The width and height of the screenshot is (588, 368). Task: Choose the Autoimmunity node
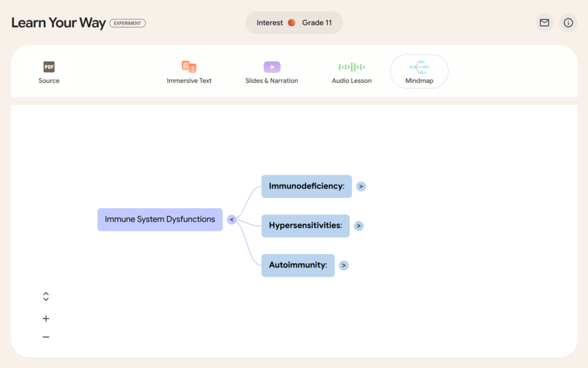[298, 266]
